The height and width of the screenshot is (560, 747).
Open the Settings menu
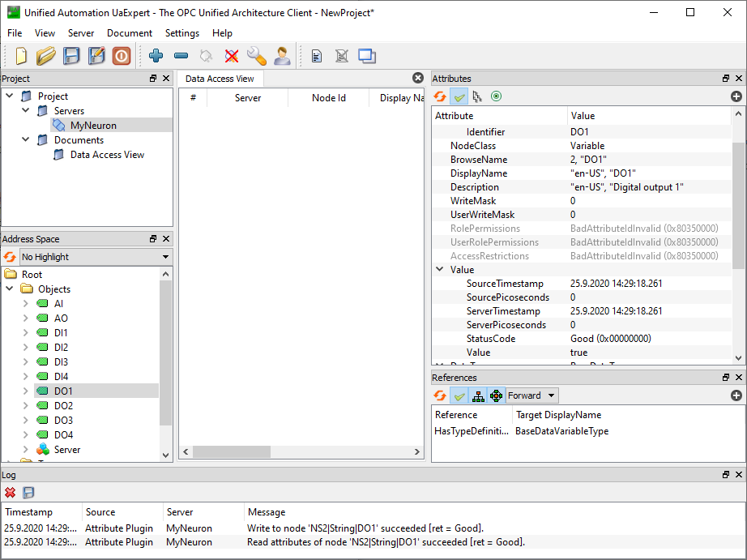pyautogui.click(x=182, y=33)
